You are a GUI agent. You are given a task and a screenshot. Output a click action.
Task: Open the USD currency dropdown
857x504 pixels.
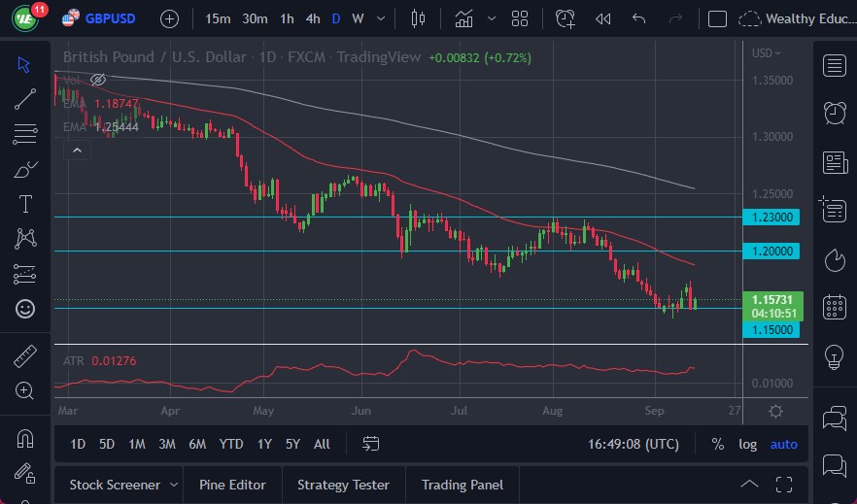tap(767, 52)
